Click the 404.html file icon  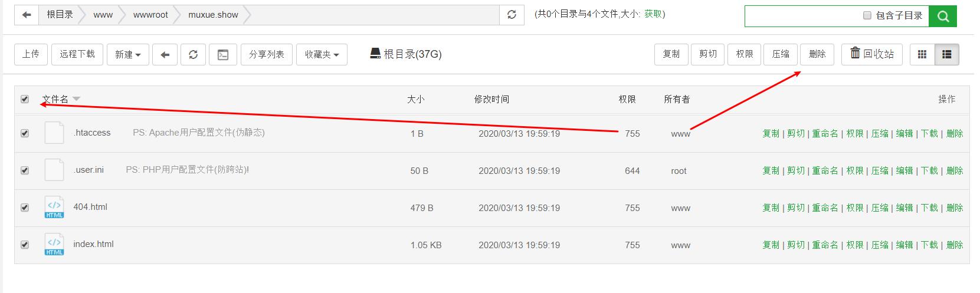tap(54, 207)
